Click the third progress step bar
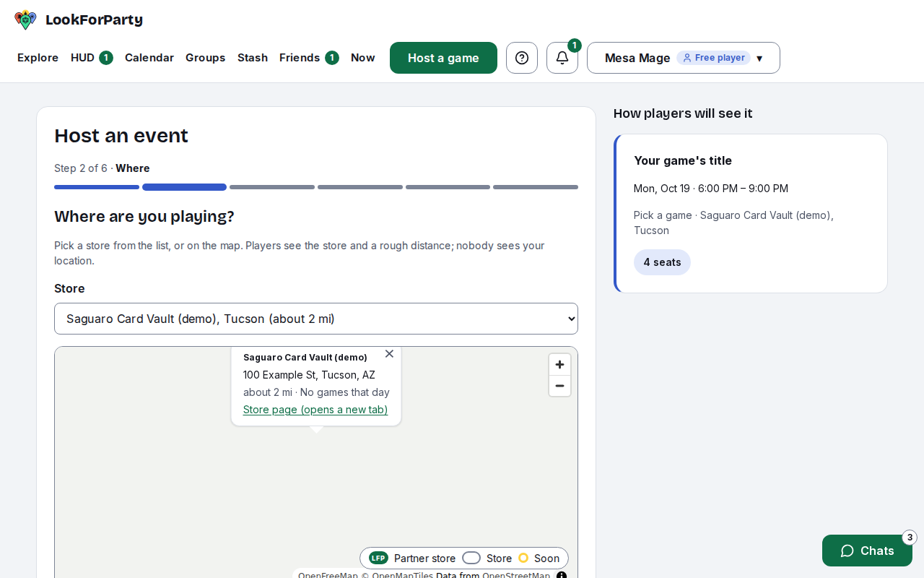Image resolution: width=924 pixels, height=578 pixels. (272, 187)
